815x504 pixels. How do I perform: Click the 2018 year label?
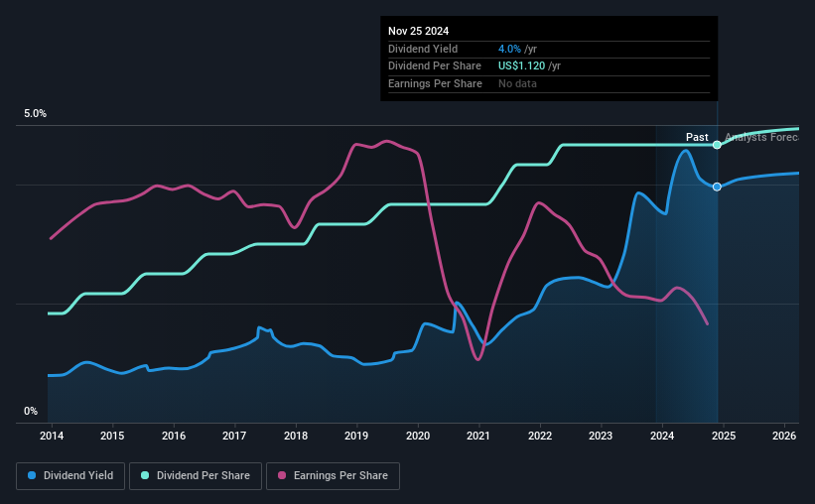[x=296, y=436]
